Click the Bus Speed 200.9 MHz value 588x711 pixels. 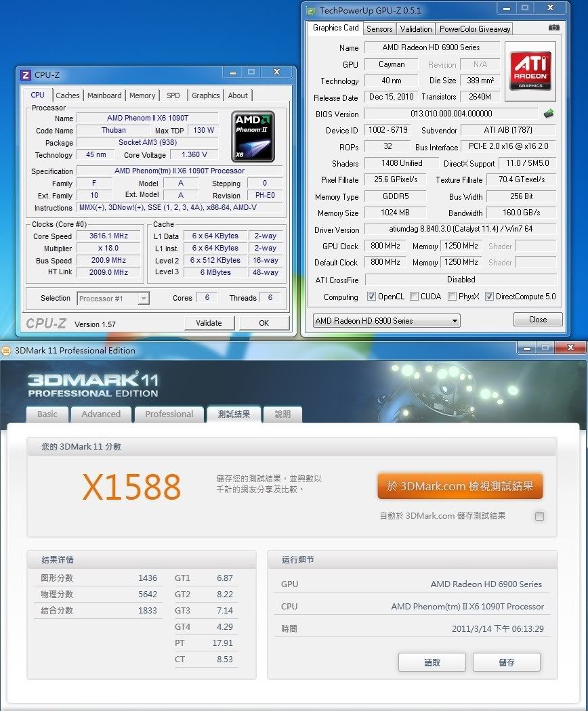(108, 260)
